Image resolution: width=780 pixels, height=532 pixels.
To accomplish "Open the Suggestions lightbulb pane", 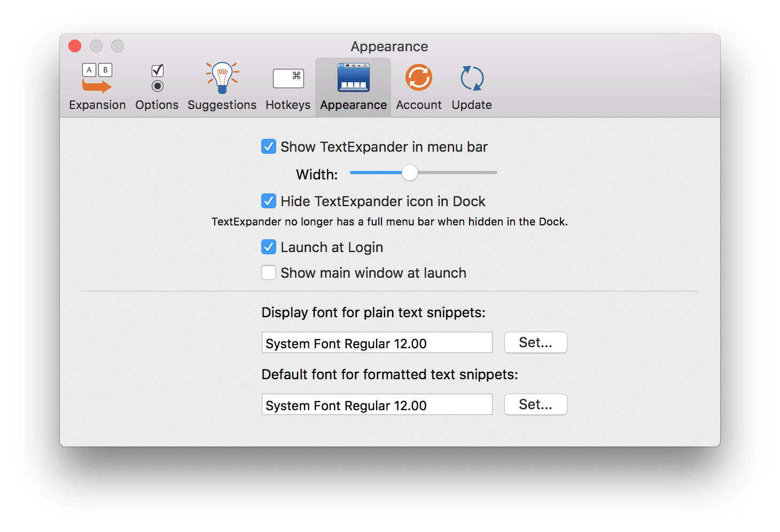I will [x=222, y=87].
